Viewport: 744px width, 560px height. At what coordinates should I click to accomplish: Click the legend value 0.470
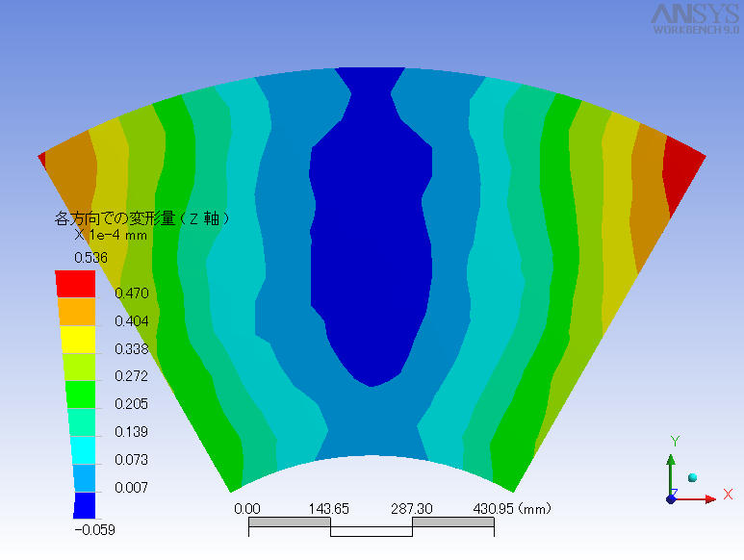coord(132,293)
